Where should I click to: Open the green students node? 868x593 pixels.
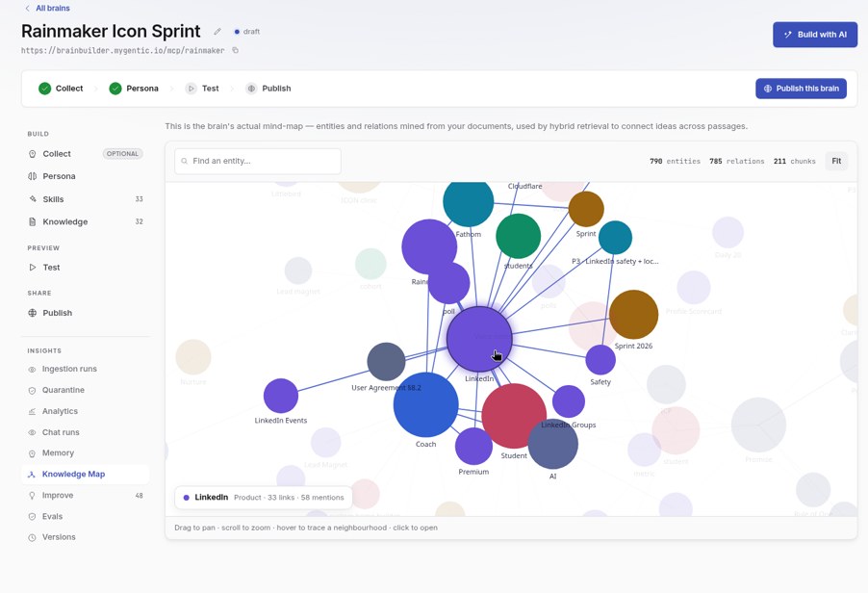coord(518,236)
